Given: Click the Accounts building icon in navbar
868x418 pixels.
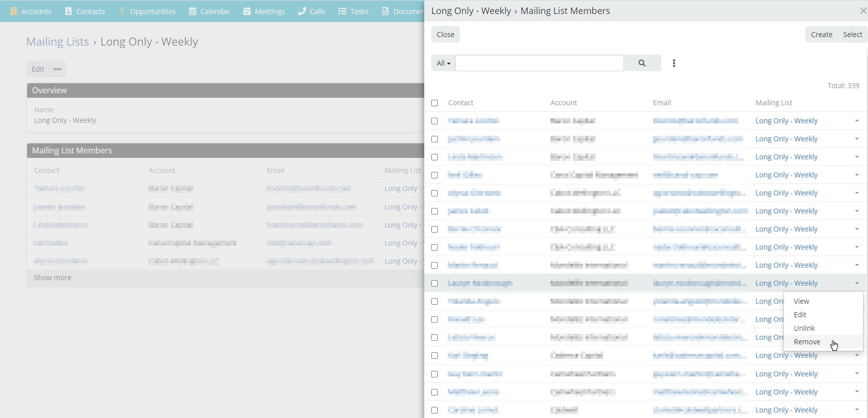Looking at the screenshot, I should click(14, 11).
